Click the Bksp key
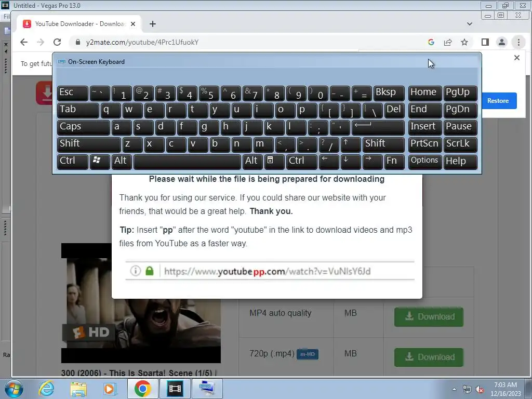This screenshot has width=532, height=399. point(389,93)
